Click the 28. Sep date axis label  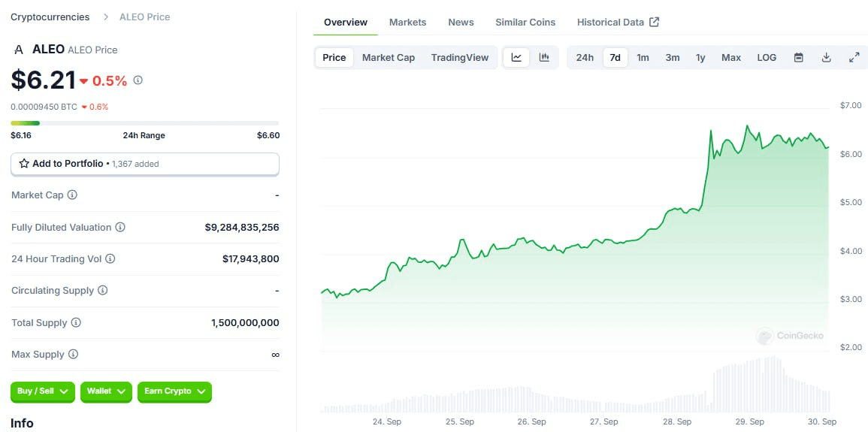point(676,421)
